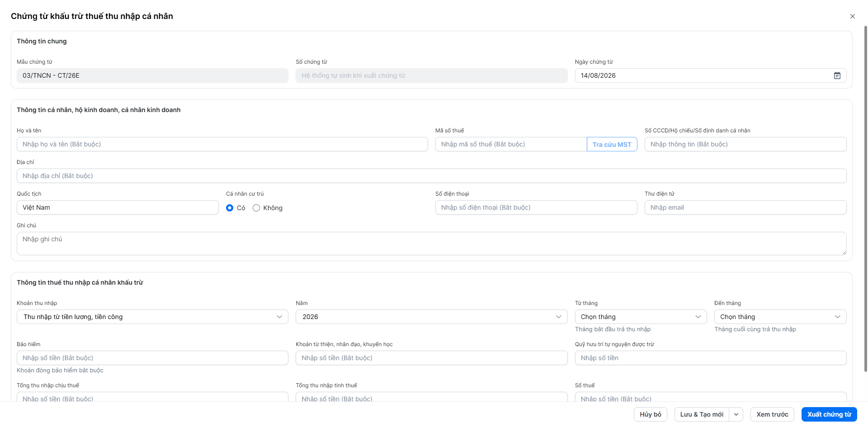Click the 'Thông tin chung' section heading
Screen dimensions: 868x427
click(x=42, y=41)
